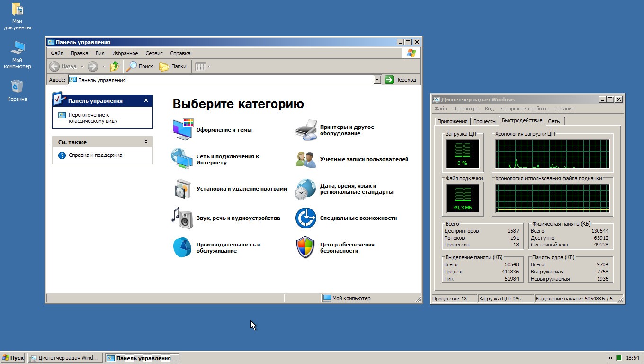Open the Файл menu in Task Manager
This screenshot has height=364, width=644.
tap(440, 109)
